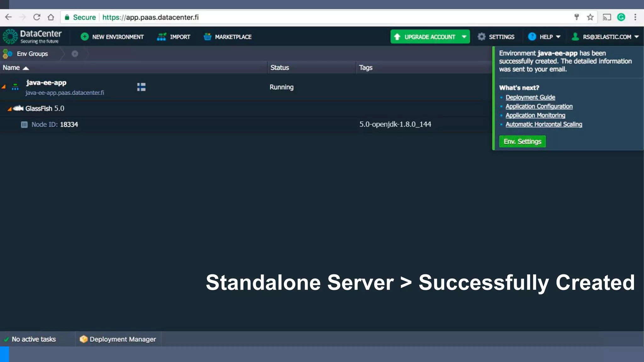Image resolution: width=644 pixels, height=362 pixels.
Task: Click the 5.0-openjdk-1.8.0_144 tag
Action: [x=395, y=124]
